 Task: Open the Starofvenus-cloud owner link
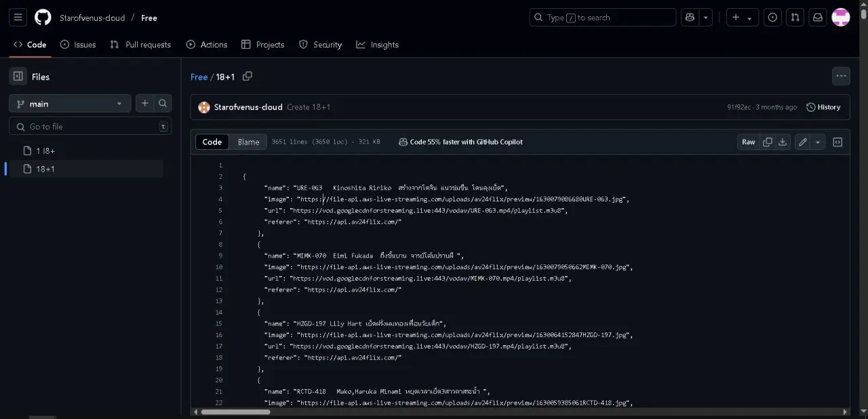[92, 18]
